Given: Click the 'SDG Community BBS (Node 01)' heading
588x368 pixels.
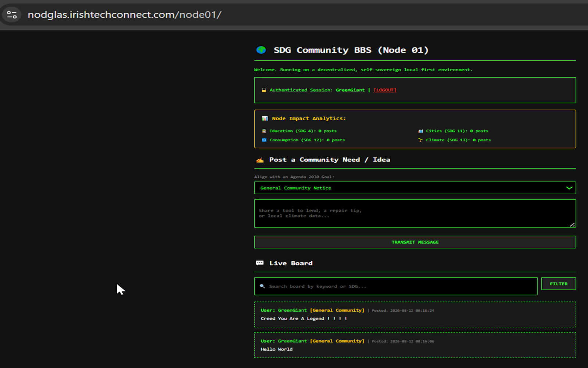Looking at the screenshot, I should pos(351,50).
